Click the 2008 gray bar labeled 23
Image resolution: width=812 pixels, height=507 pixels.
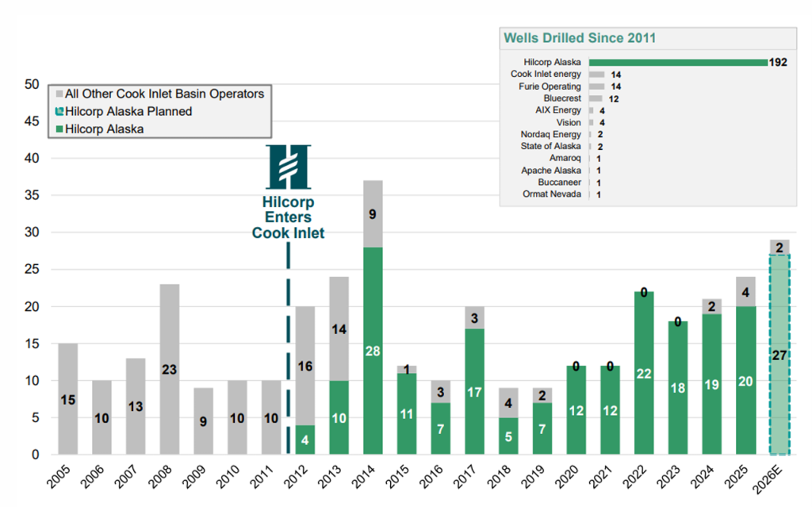(170, 369)
